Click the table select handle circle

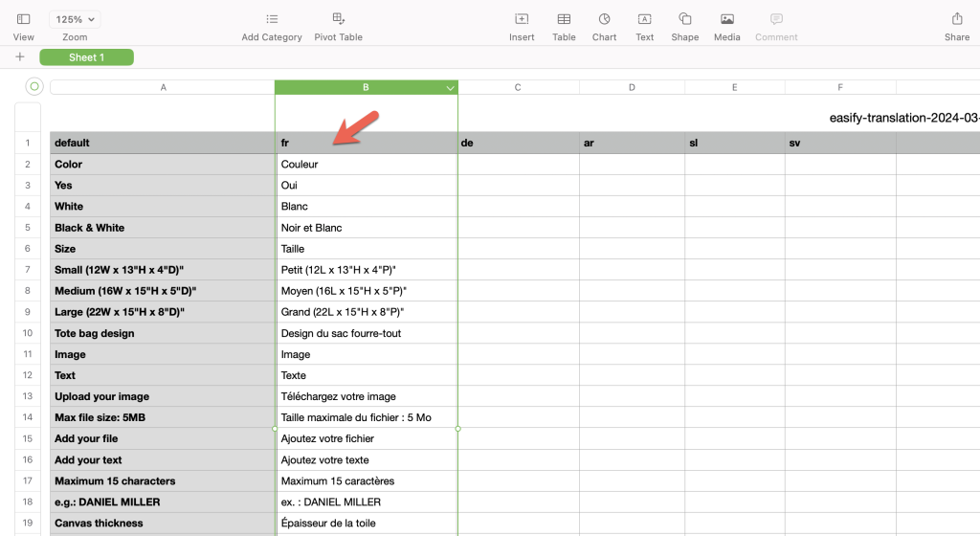pyautogui.click(x=34, y=87)
